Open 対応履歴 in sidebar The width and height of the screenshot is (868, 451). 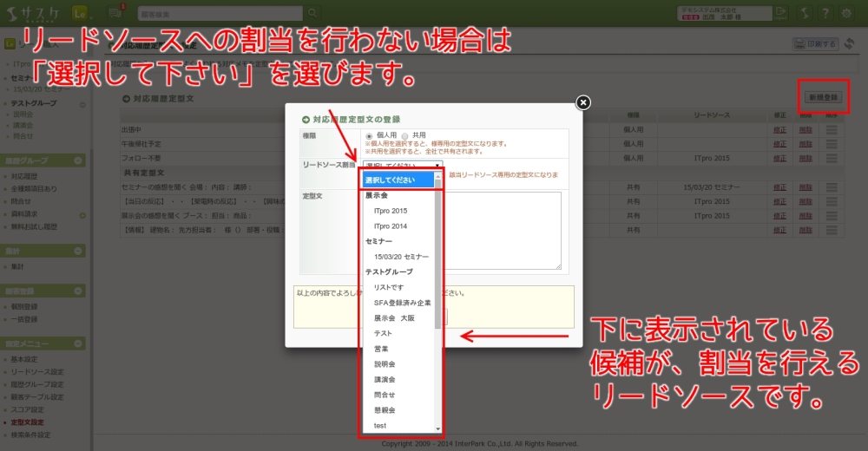click(x=24, y=177)
